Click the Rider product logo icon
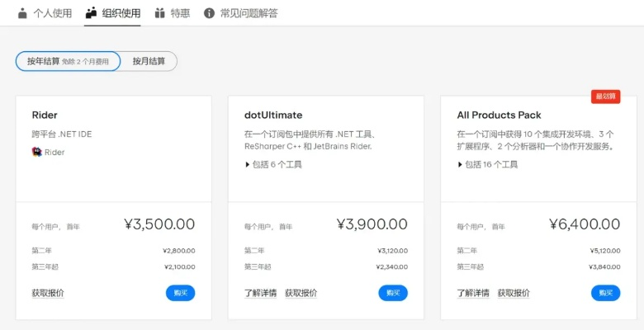Screen dimensions: 644x330 click(x=37, y=152)
